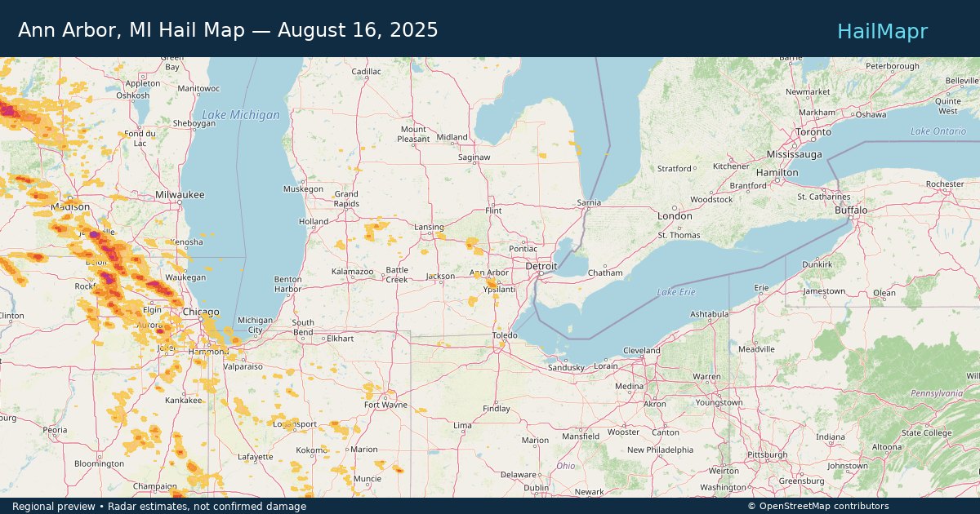980x514 pixels.
Task: Click the Rochester city label
Action: point(946,184)
